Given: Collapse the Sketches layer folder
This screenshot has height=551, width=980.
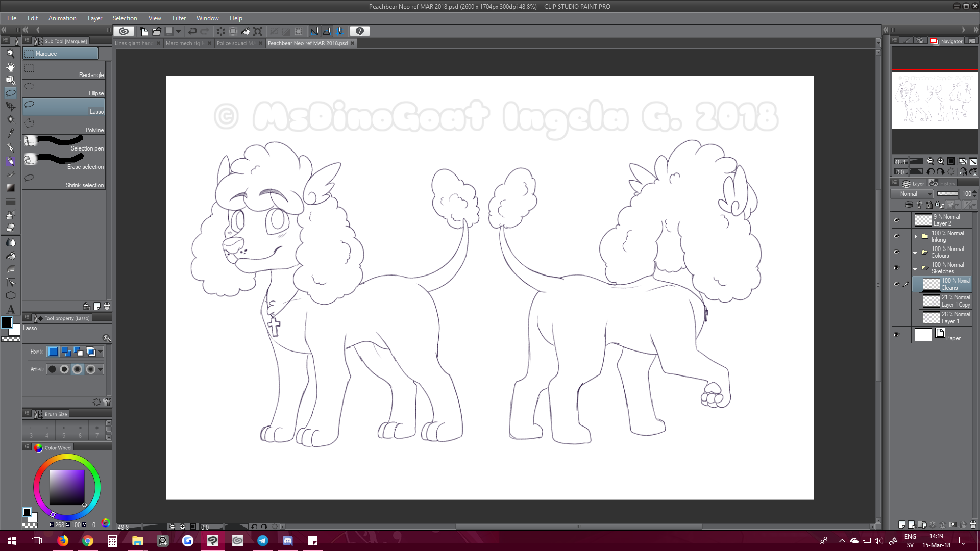Looking at the screenshot, I should [915, 268].
